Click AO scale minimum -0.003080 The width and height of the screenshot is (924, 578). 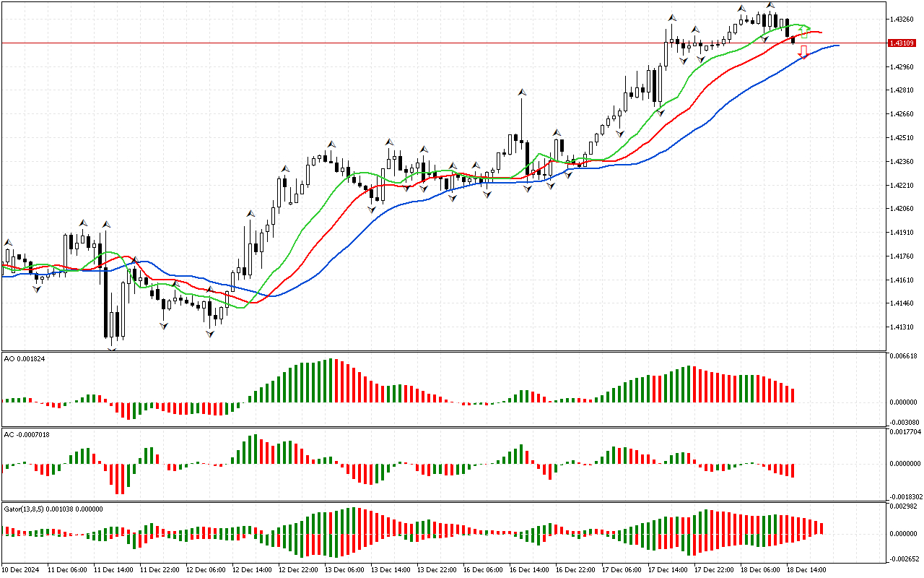[x=904, y=422]
